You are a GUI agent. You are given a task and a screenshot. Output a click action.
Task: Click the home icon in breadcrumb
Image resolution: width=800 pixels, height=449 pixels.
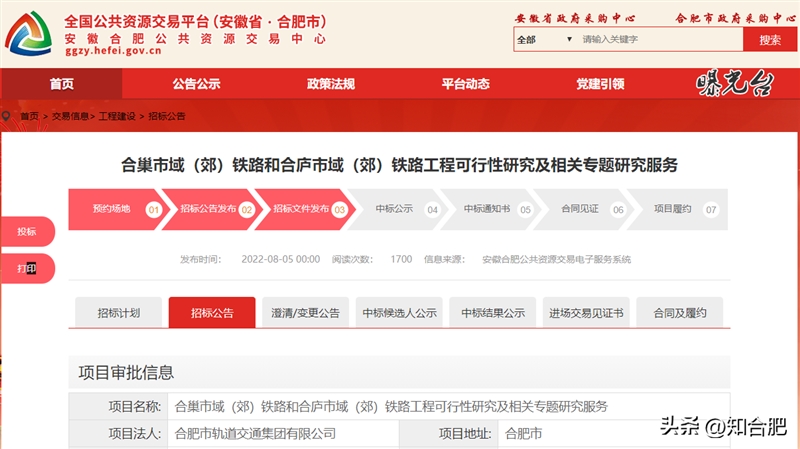(x=9, y=116)
